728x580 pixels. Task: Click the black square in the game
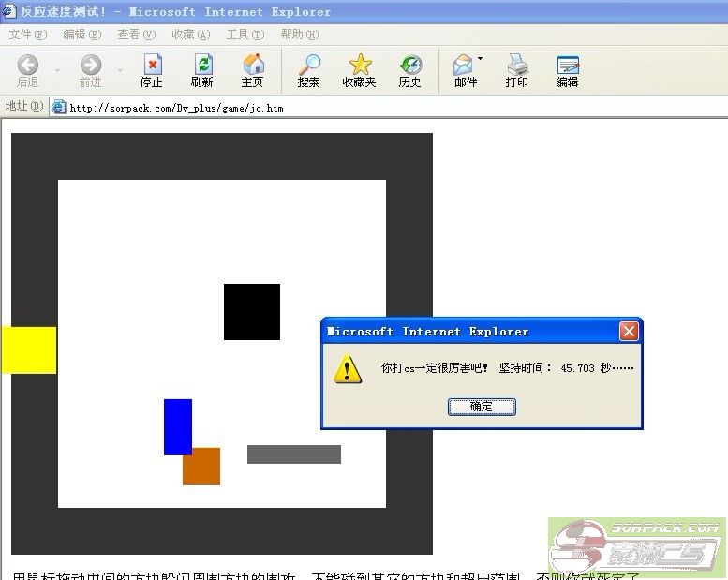[x=252, y=312]
